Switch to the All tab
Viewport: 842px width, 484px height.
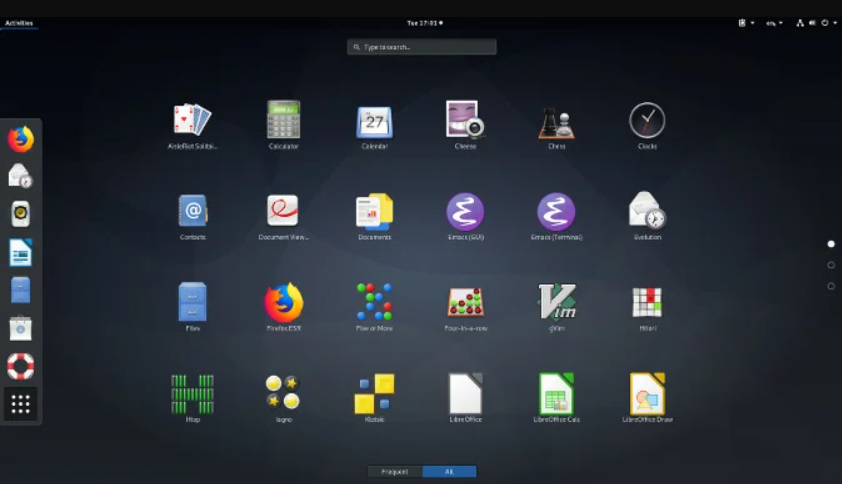coord(449,472)
